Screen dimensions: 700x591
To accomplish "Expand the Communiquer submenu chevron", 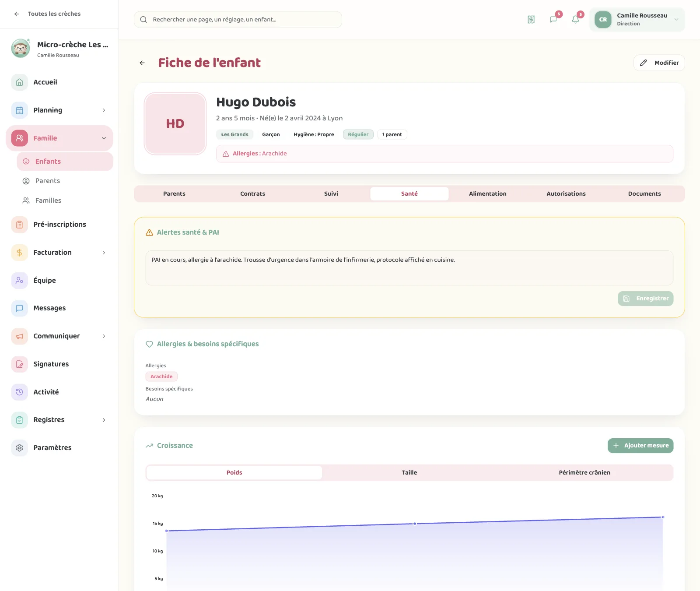I will 104,336.
